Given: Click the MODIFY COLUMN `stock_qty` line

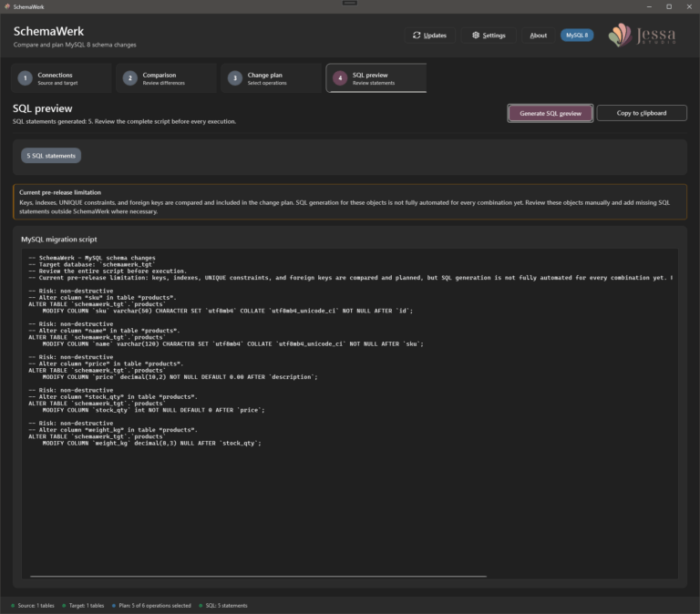Looking at the screenshot, I should point(153,410).
